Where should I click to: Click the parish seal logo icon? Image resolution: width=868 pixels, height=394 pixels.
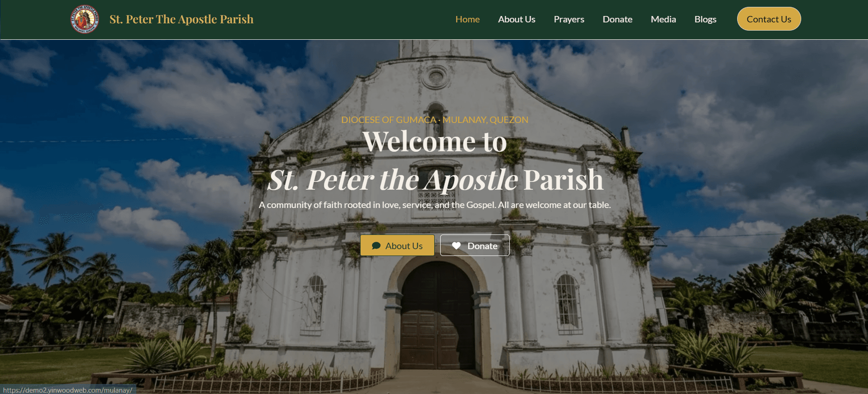tap(85, 19)
